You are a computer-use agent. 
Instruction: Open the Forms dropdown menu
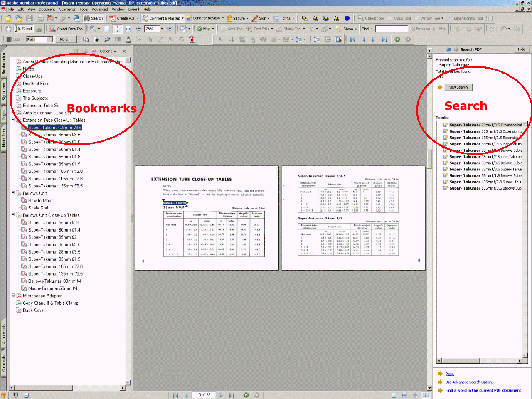[293, 18]
